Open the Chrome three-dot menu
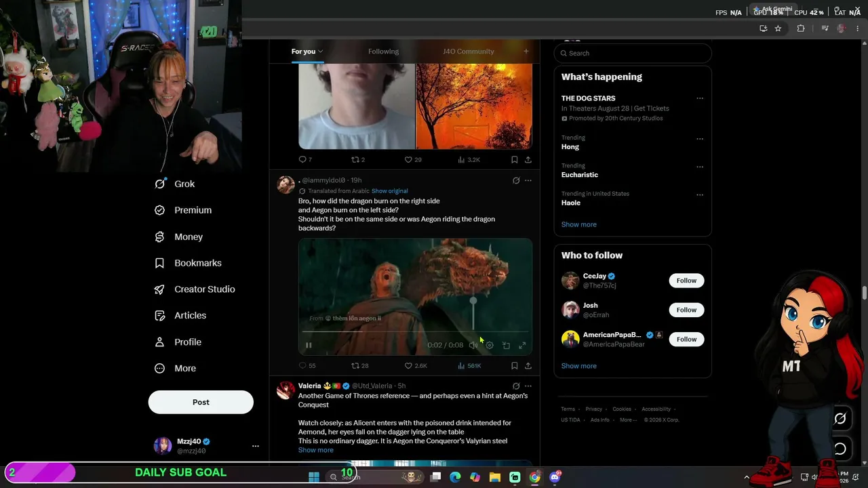The image size is (868, 488). (x=858, y=28)
